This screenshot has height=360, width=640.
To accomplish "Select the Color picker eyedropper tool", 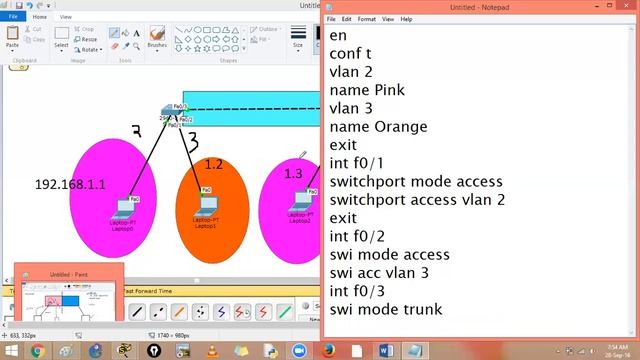I will 125,46.
